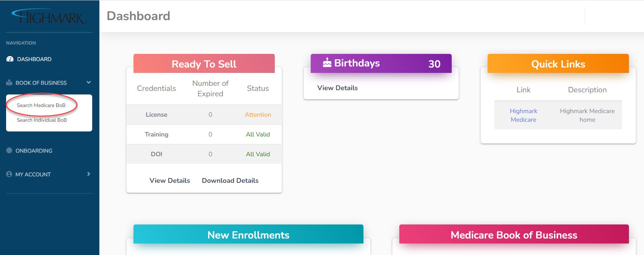Click the Dashboard gauge icon
Image resolution: width=644 pixels, height=255 pixels.
pyautogui.click(x=10, y=59)
